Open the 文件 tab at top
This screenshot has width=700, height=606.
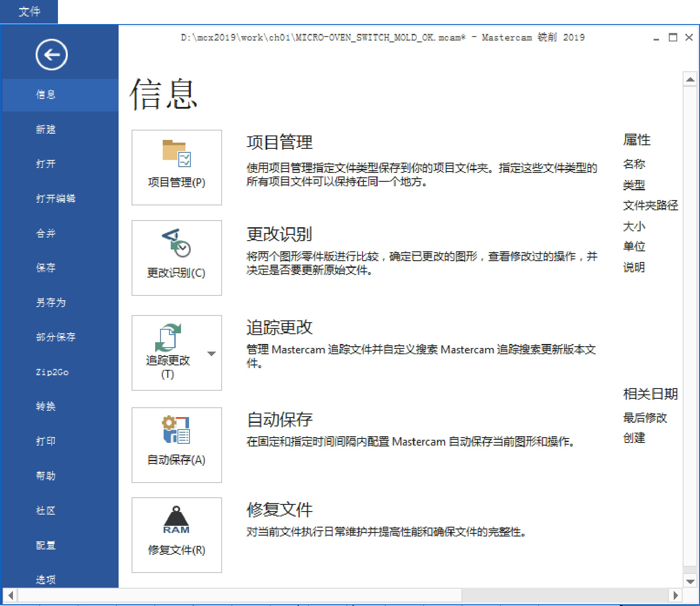[29, 12]
